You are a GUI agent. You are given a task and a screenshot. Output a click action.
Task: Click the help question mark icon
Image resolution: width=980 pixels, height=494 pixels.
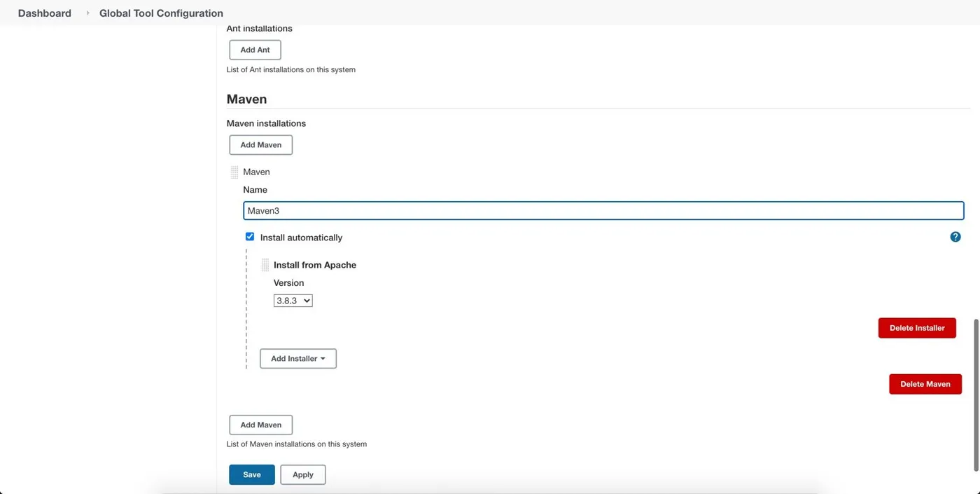pos(955,237)
